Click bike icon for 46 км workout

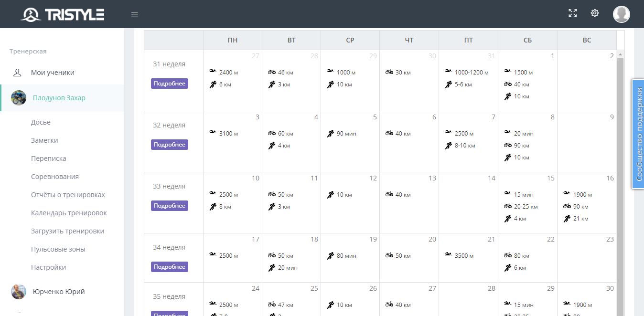(272, 72)
